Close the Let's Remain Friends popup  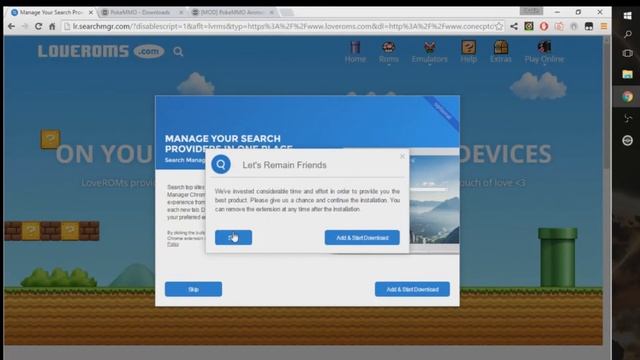402,156
